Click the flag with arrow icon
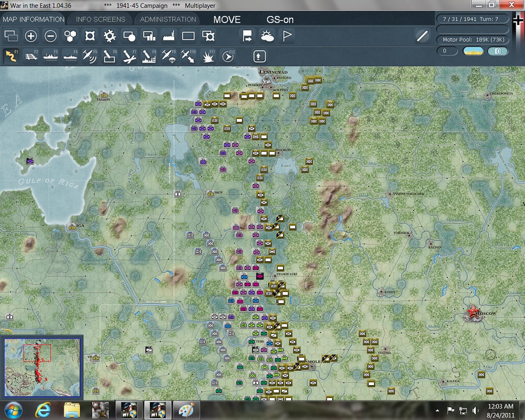 (x=247, y=36)
